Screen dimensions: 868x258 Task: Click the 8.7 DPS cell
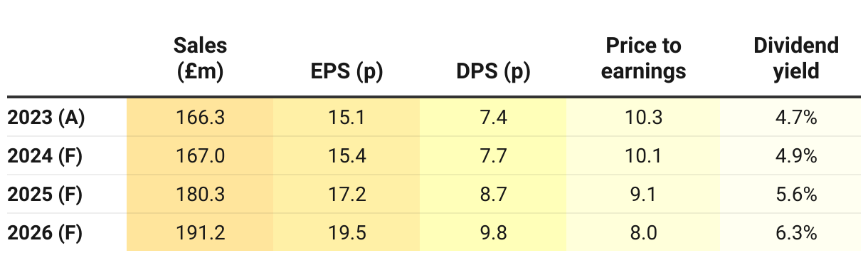[x=494, y=195]
